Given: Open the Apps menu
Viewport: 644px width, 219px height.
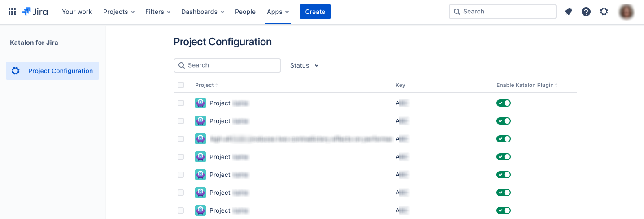Looking at the screenshot, I should click(278, 12).
